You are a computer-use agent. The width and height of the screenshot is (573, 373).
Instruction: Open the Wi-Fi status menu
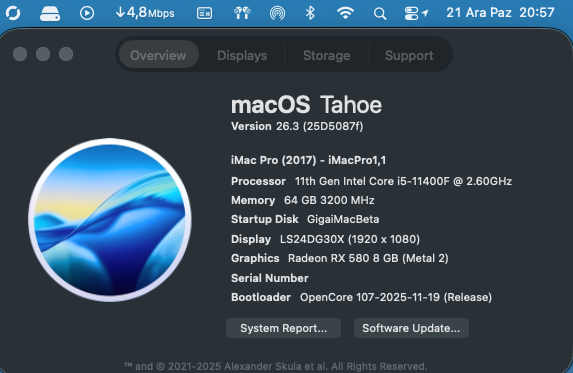pos(345,14)
